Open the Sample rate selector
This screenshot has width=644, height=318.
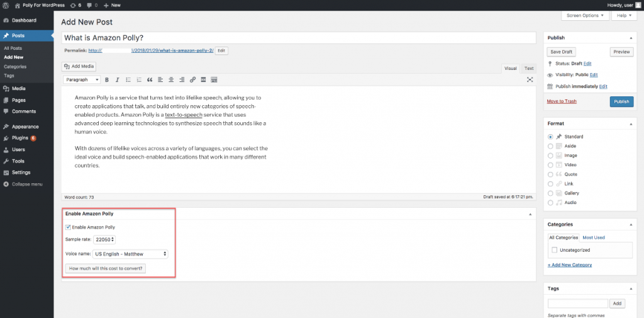[x=104, y=239]
